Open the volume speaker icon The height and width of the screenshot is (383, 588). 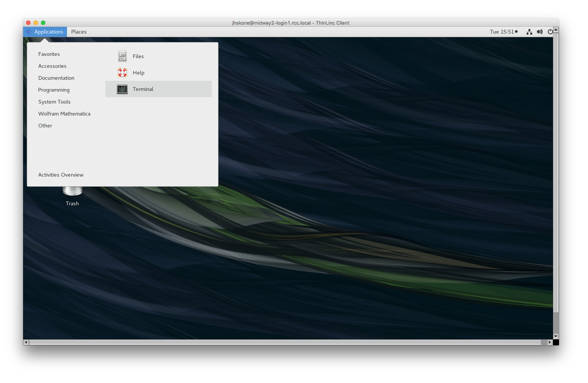tap(540, 32)
